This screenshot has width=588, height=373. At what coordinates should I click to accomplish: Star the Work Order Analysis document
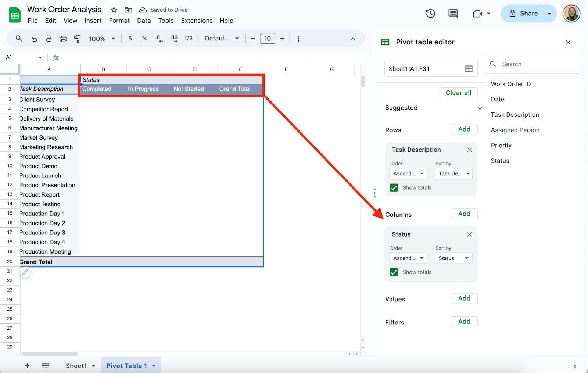(114, 10)
